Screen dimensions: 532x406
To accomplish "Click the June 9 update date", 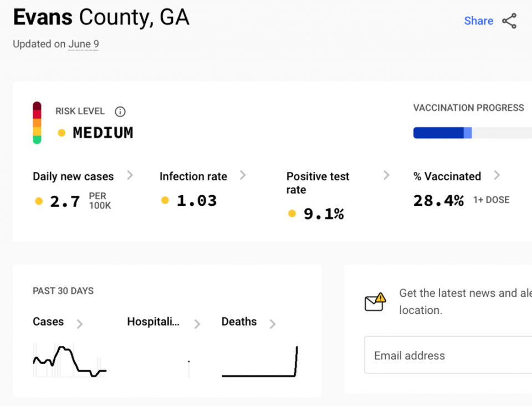I will 84,44.
